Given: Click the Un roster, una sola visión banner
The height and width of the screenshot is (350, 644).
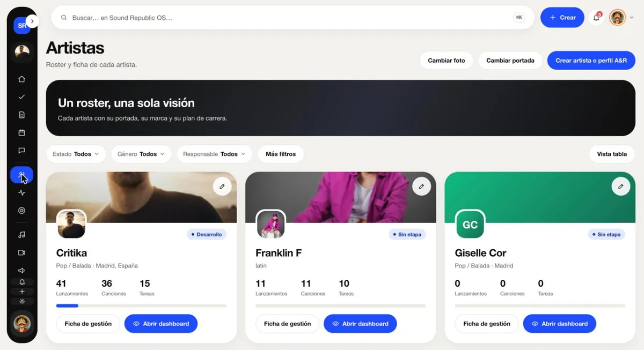Looking at the screenshot, I should pos(341,108).
